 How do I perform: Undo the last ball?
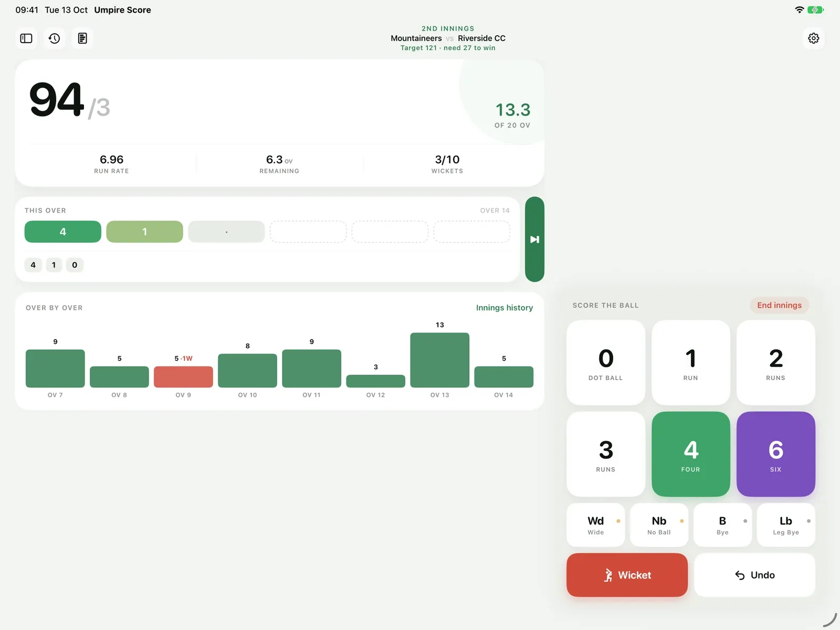754,575
